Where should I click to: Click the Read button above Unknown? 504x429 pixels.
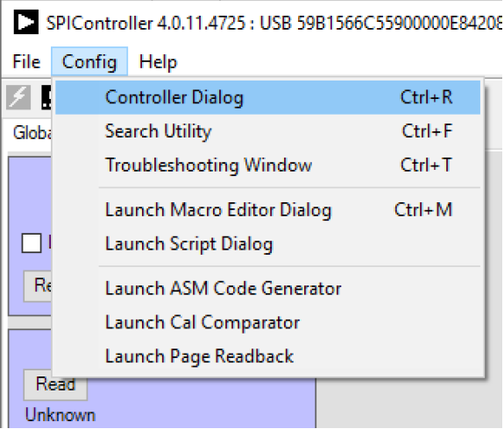coord(55,384)
